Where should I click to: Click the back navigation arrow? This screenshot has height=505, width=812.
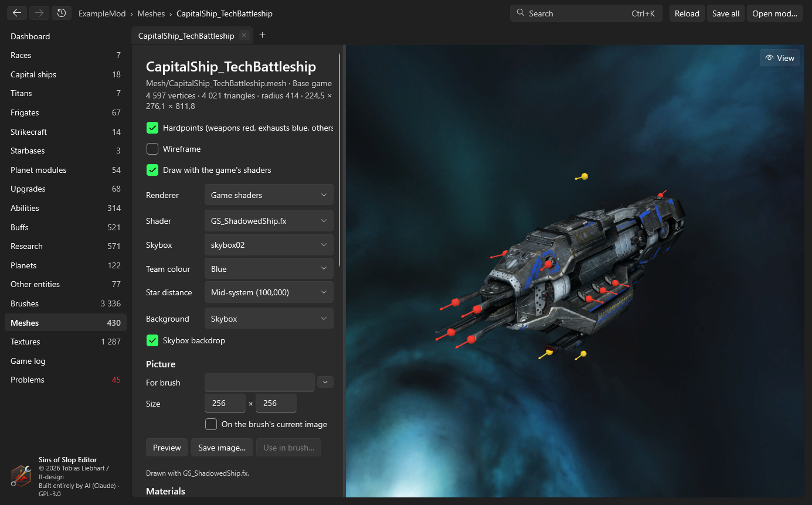click(17, 13)
